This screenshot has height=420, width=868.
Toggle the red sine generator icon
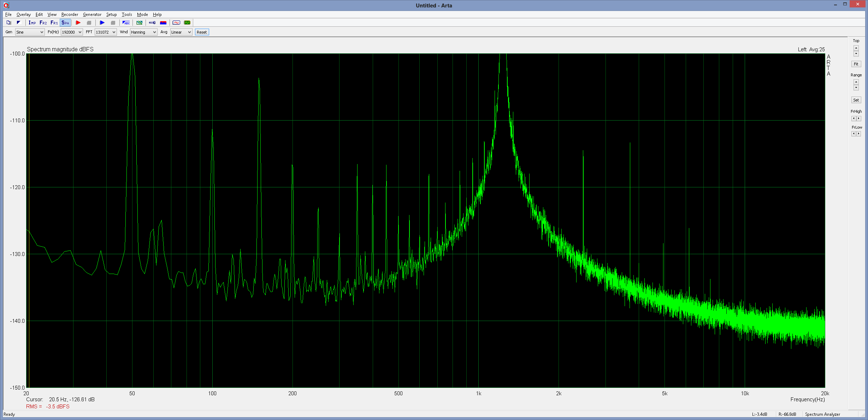pos(176,23)
